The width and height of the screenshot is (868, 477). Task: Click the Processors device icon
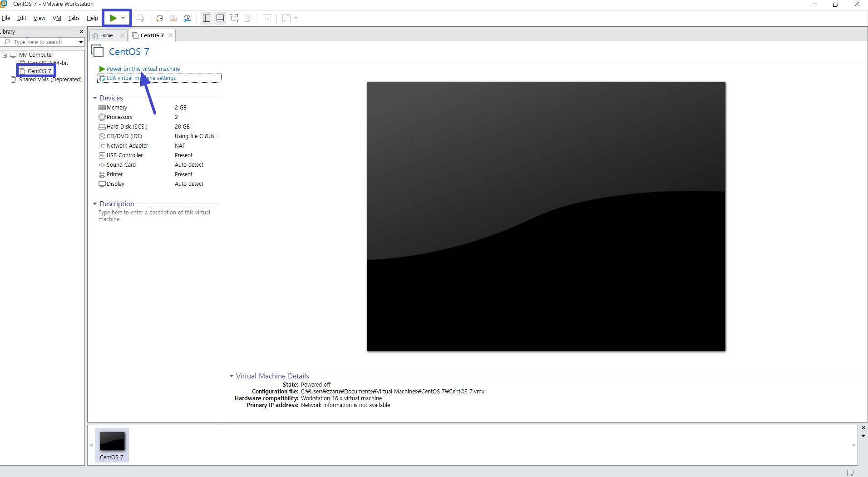[102, 117]
